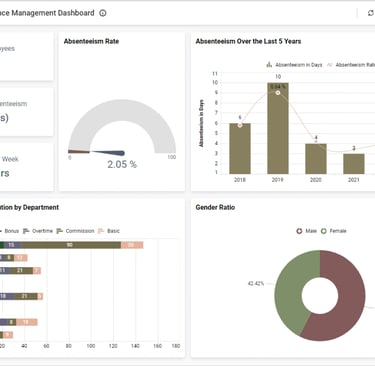The image size is (375, 366).
Task: Click the info icon beside the dashboard title
Action: (103, 13)
